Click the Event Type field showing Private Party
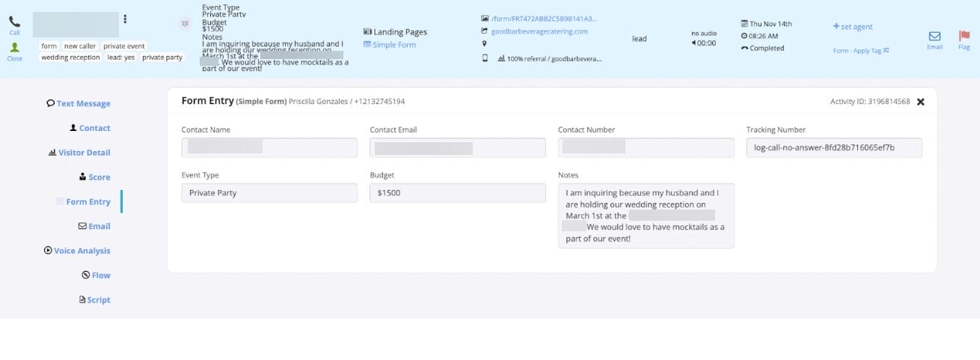This screenshot has height=360, width=980. click(269, 193)
